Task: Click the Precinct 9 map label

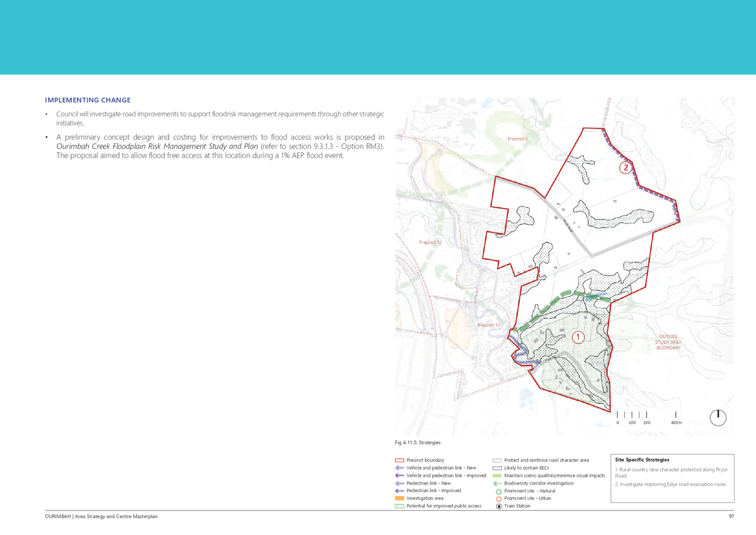Action: [x=517, y=138]
